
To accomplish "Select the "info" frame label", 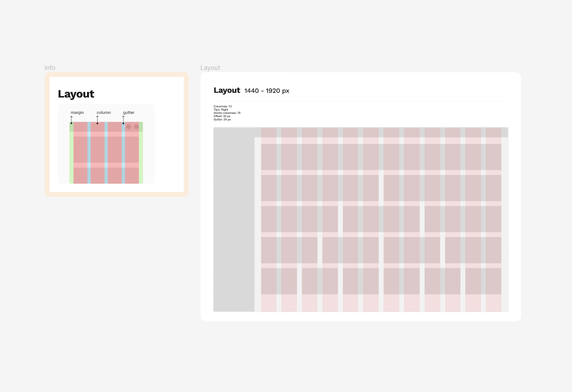I will 50,68.
